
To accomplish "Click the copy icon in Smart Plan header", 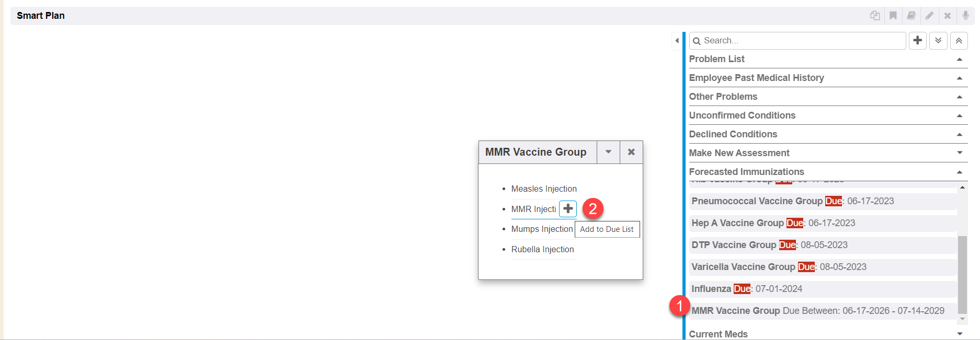I will (x=875, y=16).
